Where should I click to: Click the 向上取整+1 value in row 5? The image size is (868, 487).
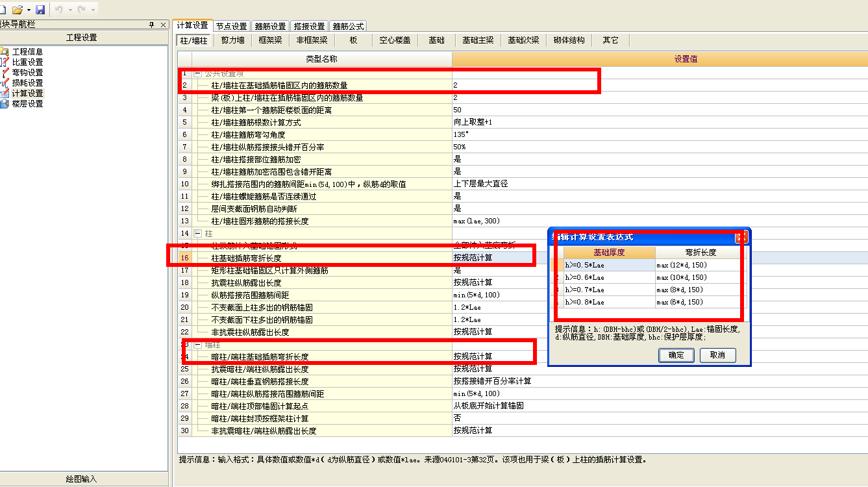[473, 122]
